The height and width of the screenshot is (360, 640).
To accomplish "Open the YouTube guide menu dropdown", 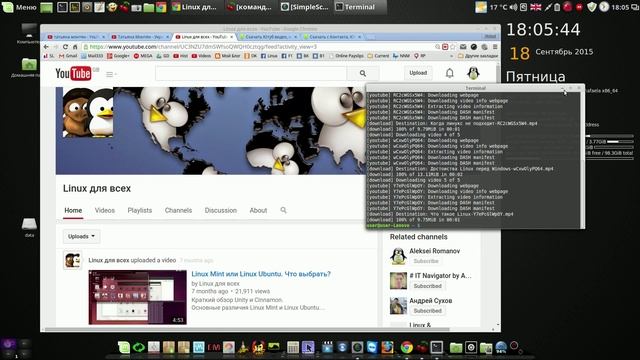I will pos(111,74).
